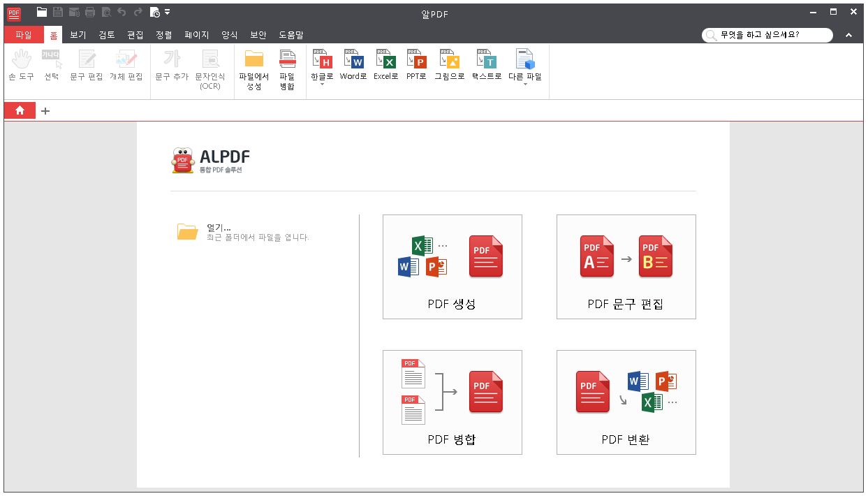This screenshot has height=496, width=868.
Task: Click the 개체 편집 object edit tool
Action: pyautogui.click(x=126, y=65)
